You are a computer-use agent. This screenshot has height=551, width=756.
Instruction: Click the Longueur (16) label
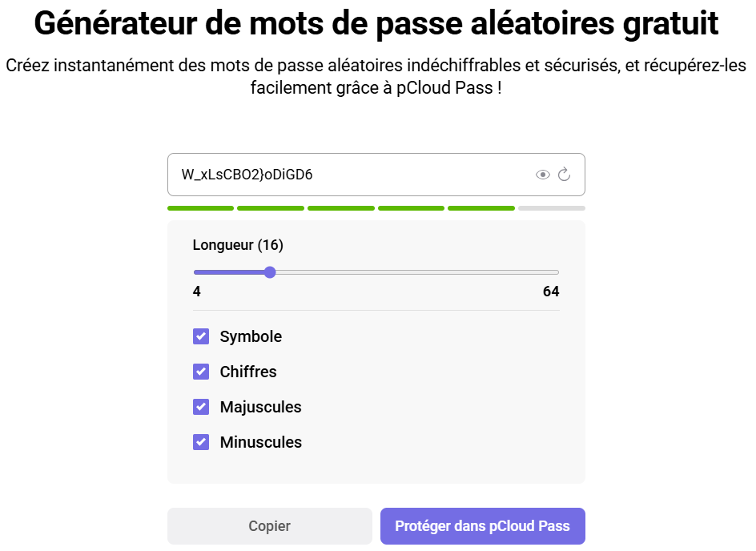(x=238, y=245)
